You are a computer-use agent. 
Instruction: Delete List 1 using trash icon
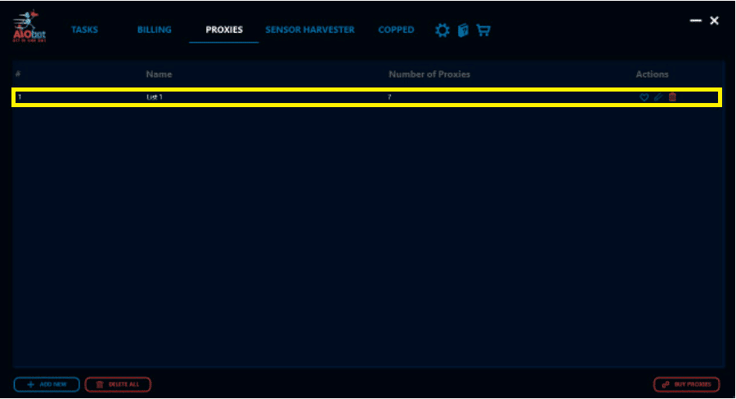[x=672, y=97]
